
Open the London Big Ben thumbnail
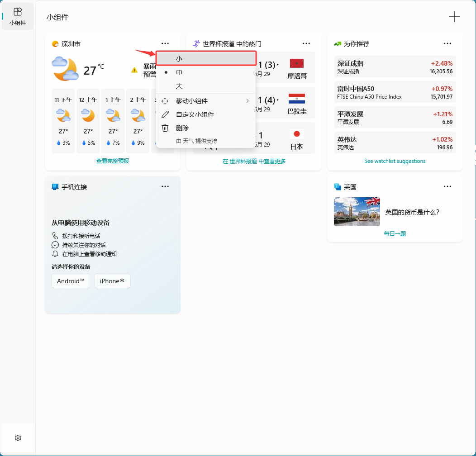[x=357, y=212]
